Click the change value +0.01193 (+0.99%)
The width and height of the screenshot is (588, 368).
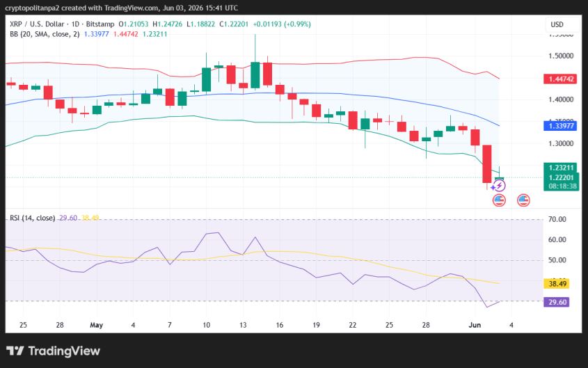click(x=282, y=24)
